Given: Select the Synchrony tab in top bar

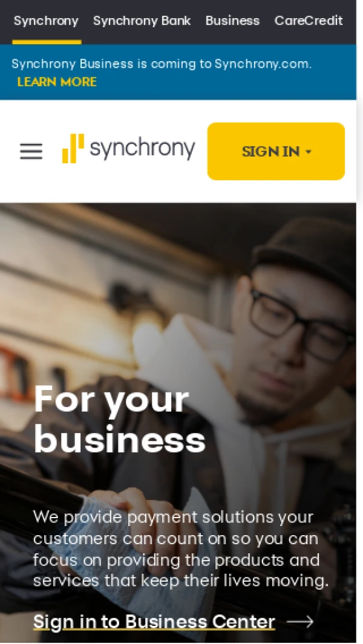Looking at the screenshot, I should 46,21.
